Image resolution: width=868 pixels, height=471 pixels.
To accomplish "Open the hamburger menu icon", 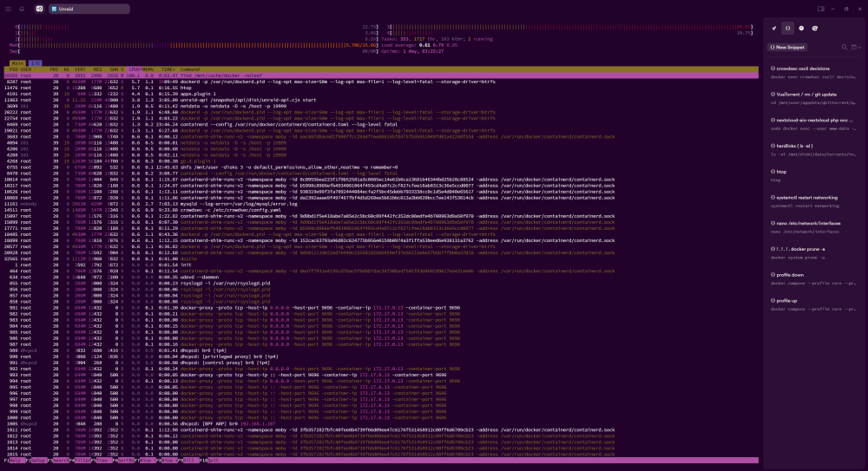I will pyautogui.click(x=8, y=9).
